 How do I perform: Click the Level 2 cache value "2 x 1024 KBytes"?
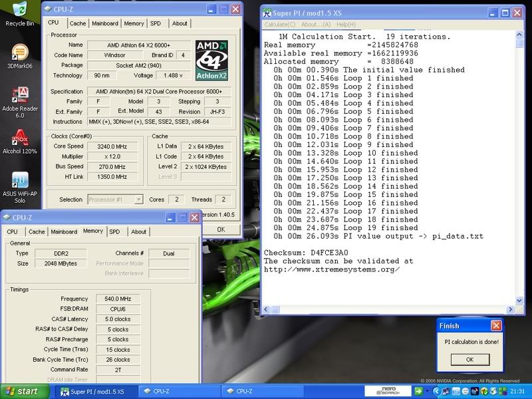(x=206, y=167)
